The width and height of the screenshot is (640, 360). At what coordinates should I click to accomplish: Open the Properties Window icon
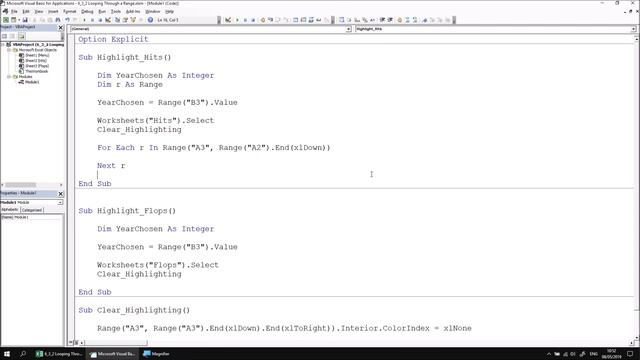[125, 20]
